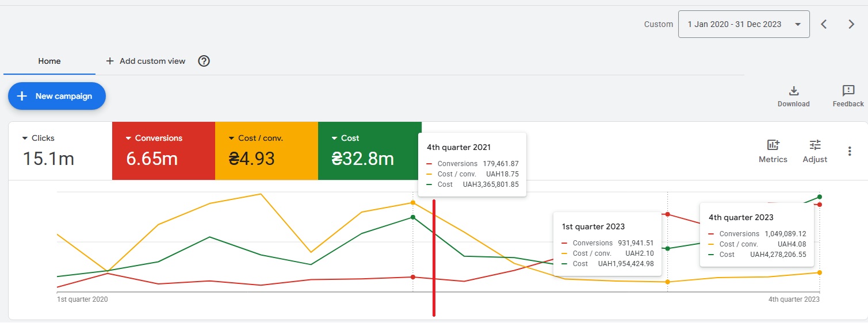The image size is (868, 323).
Task: Open the date range dropdown
Action: [744, 24]
